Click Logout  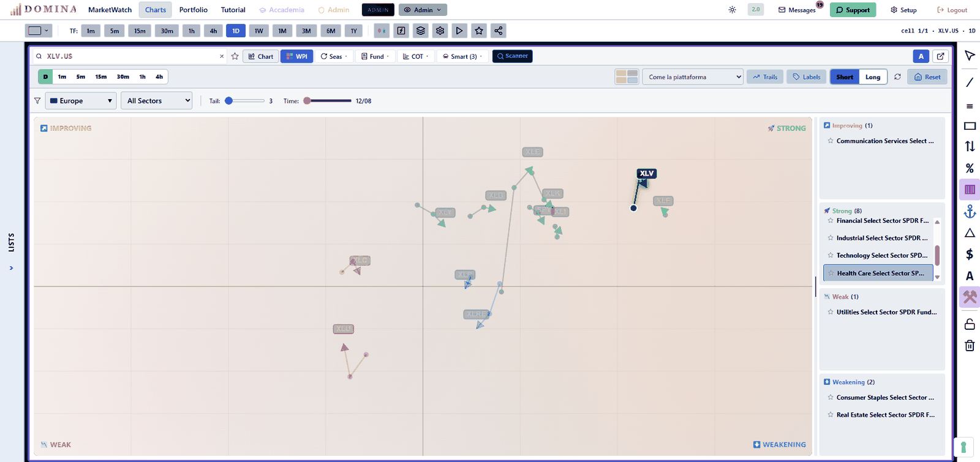tap(952, 10)
